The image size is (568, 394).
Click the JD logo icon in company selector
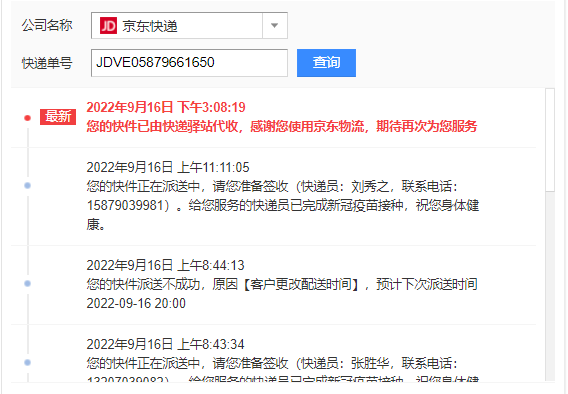(x=108, y=26)
